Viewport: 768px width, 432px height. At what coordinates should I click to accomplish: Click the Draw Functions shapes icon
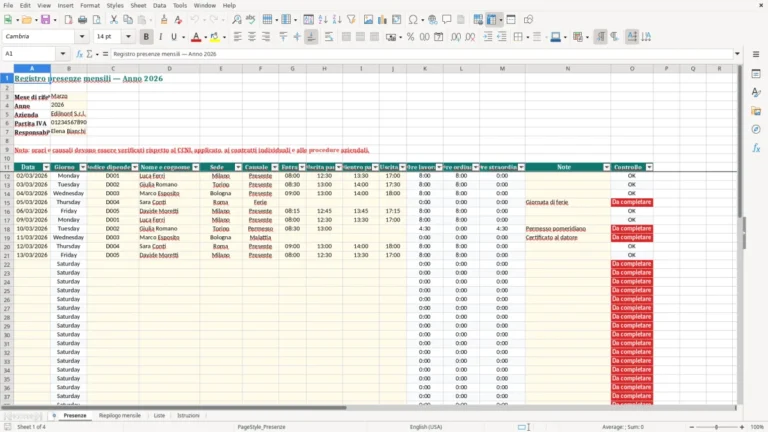pyautogui.click(x=528, y=20)
